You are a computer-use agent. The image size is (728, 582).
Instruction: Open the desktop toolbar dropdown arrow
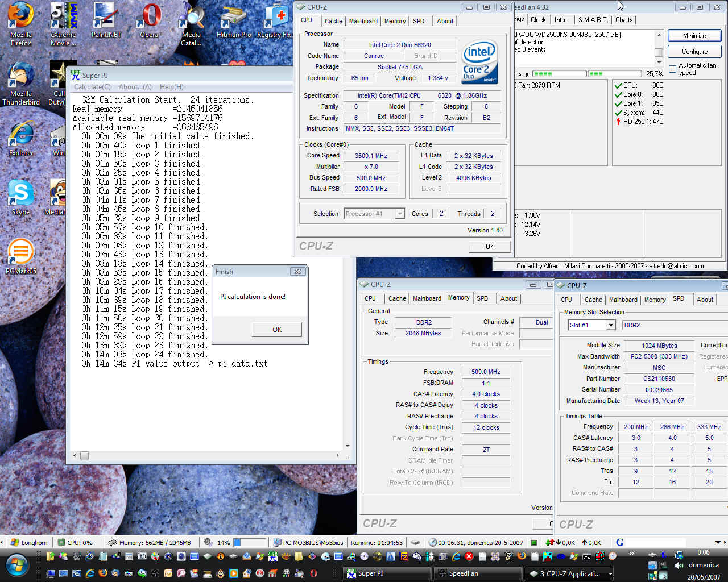(x=718, y=542)
